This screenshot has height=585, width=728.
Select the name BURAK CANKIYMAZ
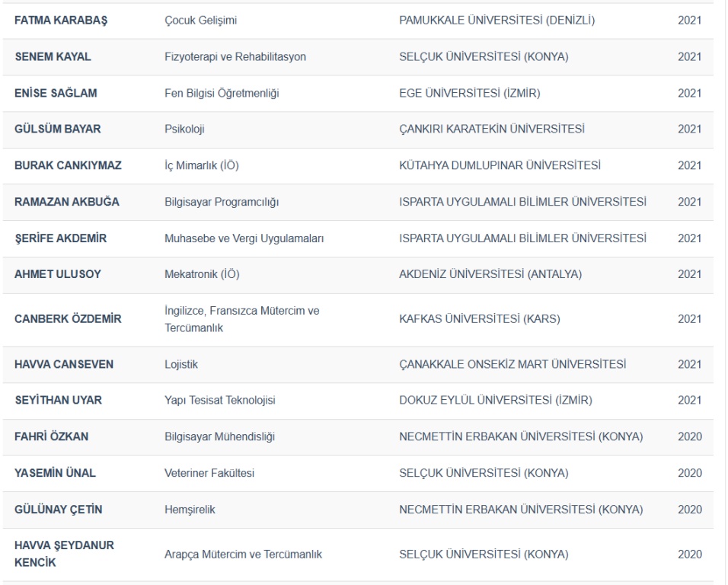[68, 165]
